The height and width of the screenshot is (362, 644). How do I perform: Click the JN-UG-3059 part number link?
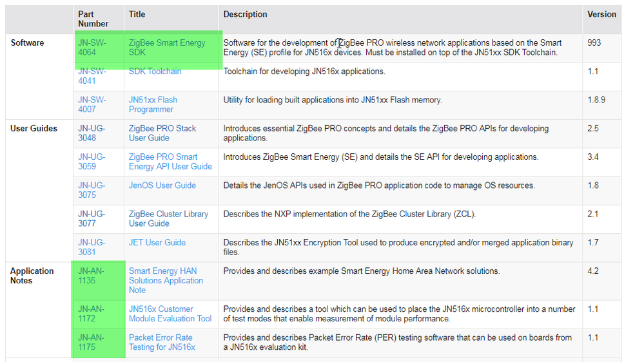92,162
